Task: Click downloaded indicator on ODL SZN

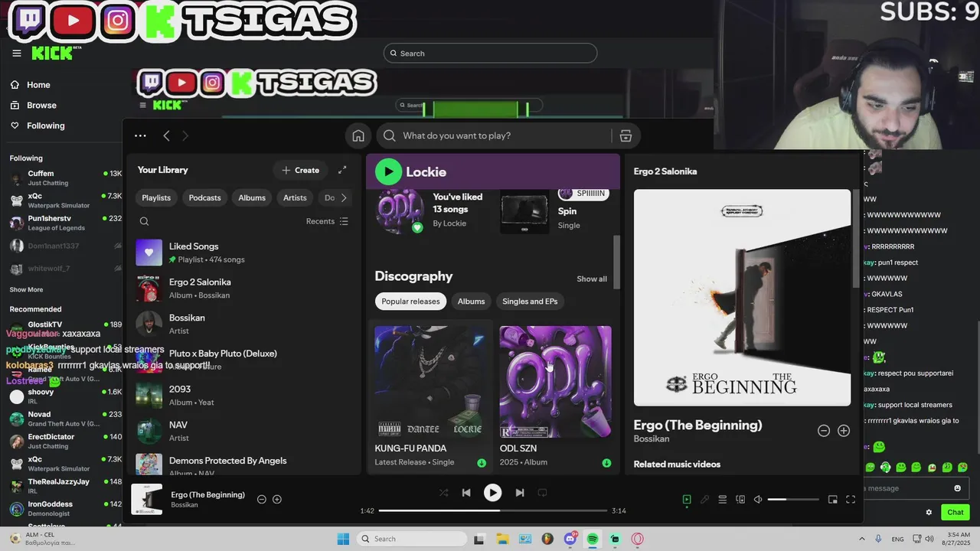Action: click(606, 463)
